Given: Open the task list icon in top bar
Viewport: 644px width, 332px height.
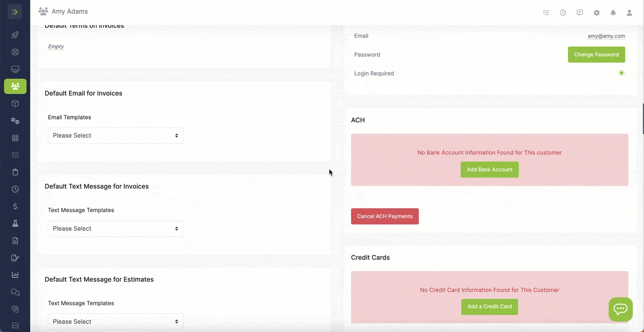Looking at the screenshot, I should pyautogui.click(x=546, y=13).
